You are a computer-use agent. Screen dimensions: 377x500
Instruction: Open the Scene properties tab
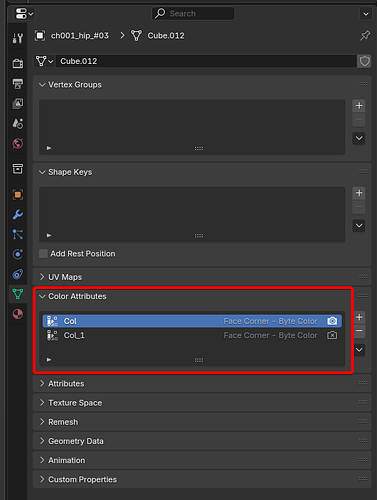(18, 124)
